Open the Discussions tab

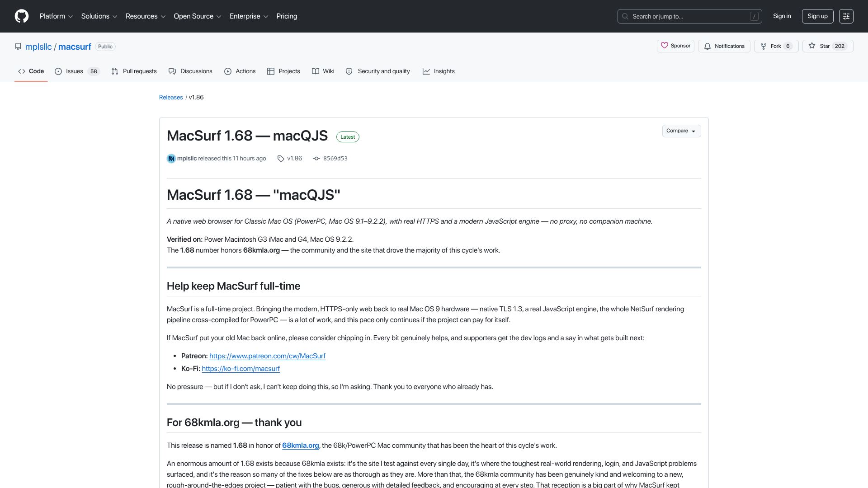coord(190,71)
